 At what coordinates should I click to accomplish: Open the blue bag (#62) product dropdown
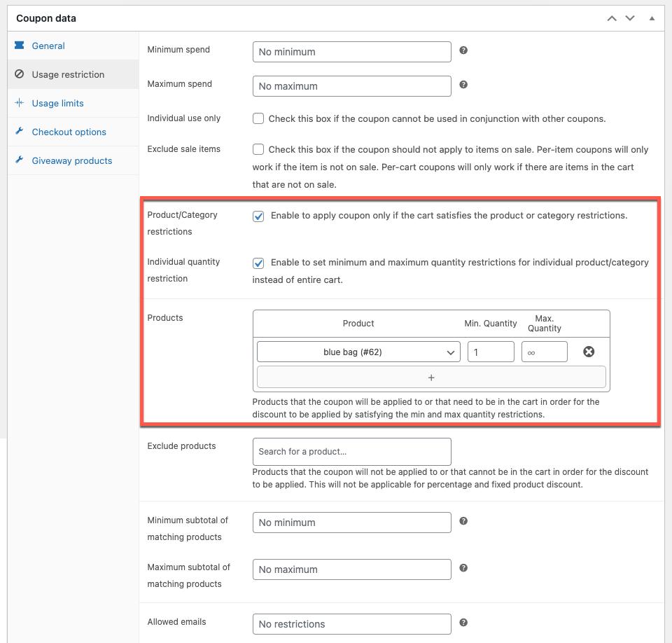358,352
